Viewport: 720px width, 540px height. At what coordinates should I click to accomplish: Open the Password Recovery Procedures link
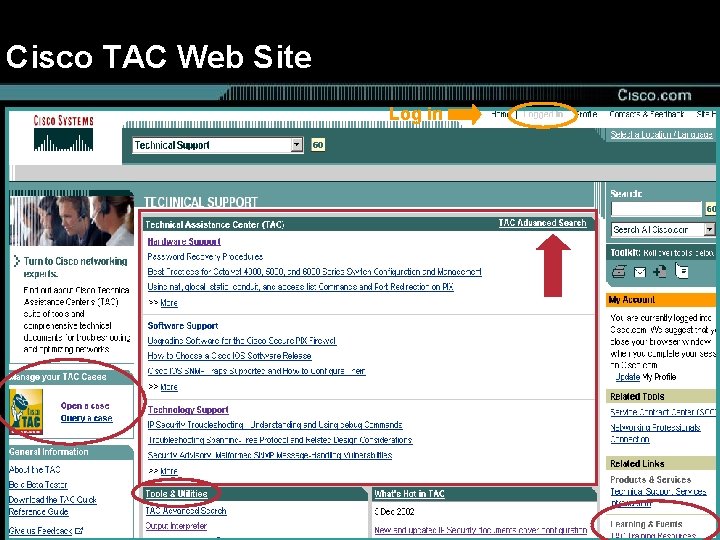click(x=205, y=257)
